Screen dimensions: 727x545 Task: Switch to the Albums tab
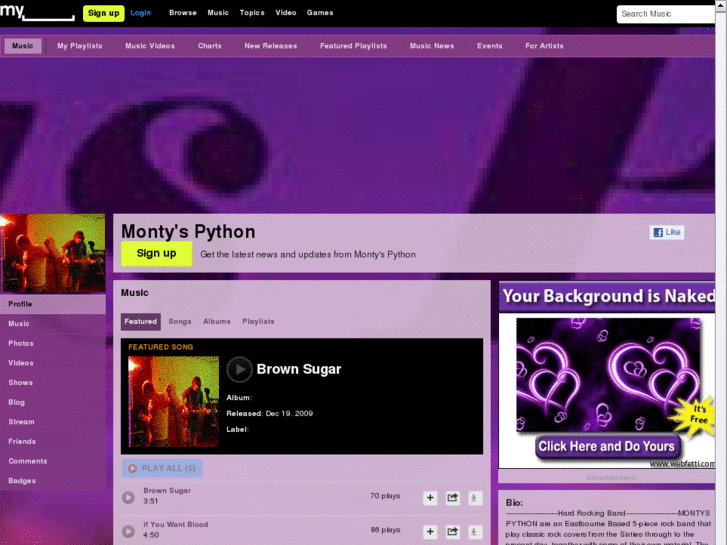(217, 321)
